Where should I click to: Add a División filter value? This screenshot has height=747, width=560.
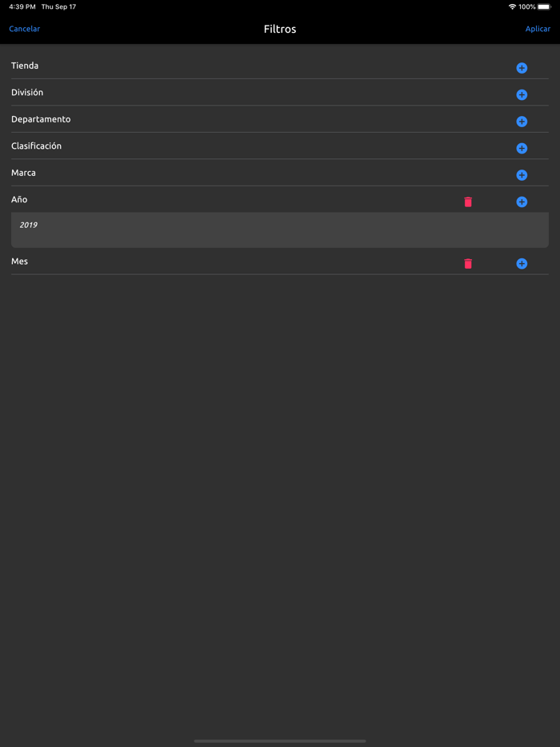(x=522, y=94)
